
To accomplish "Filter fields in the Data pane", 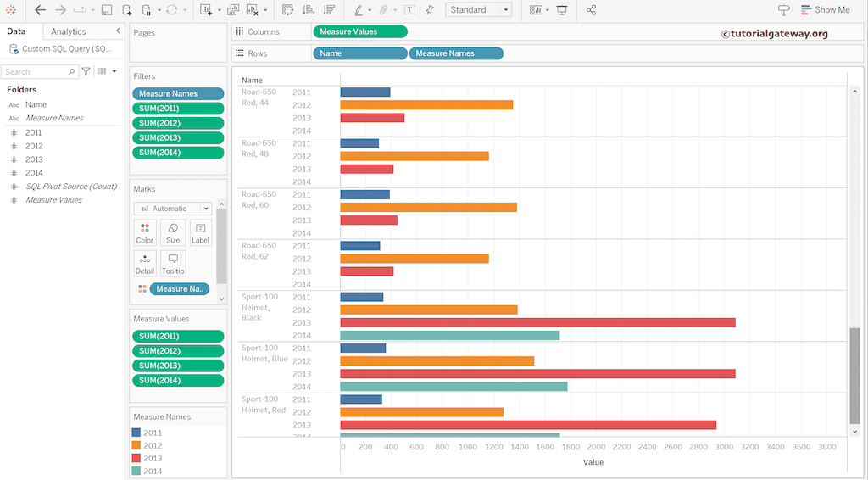I will [x=86, y=72].
